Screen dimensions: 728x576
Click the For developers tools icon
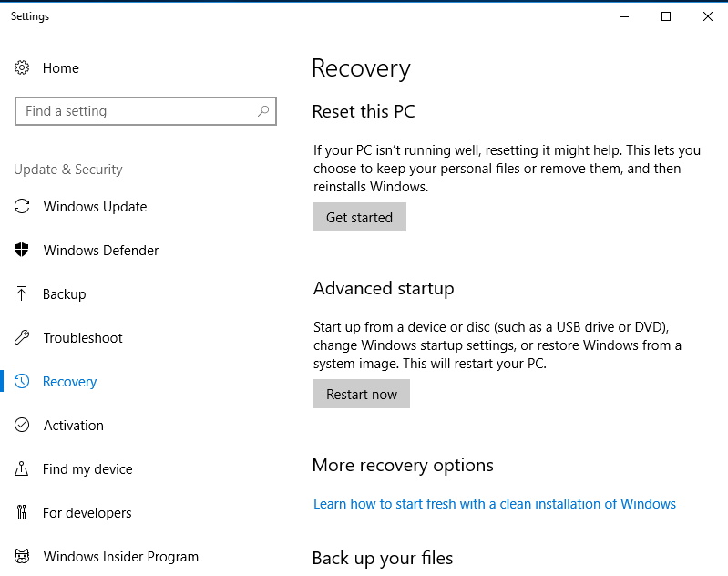point(22,512)
